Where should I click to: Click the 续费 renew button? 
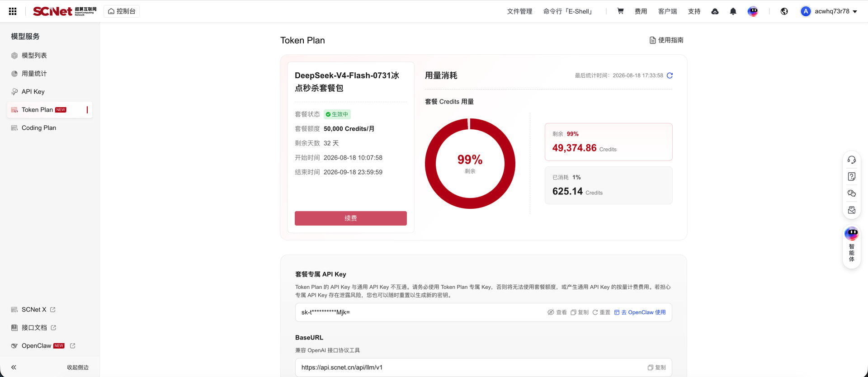(351, 218)
